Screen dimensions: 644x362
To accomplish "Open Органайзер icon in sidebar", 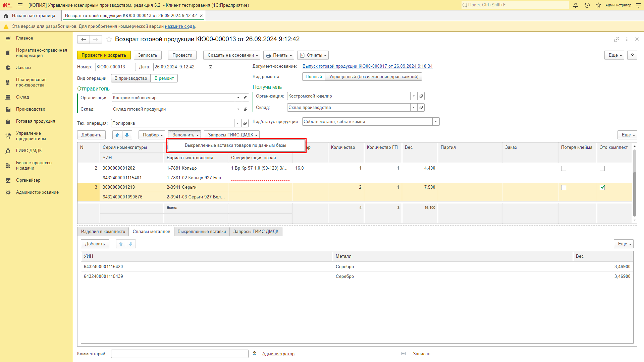I will (8, 180).
